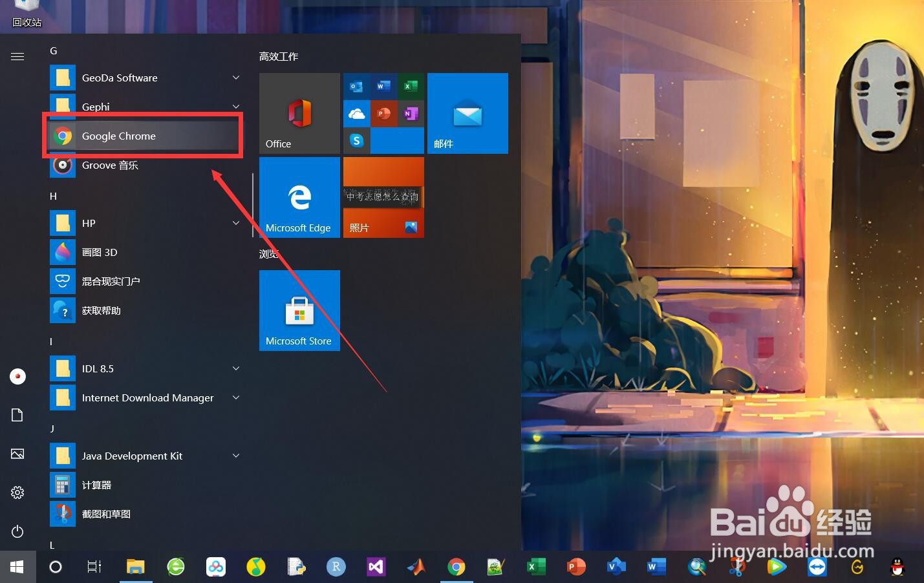Open Visio from taskbar

pyautogui.click(x=616, y=567)
